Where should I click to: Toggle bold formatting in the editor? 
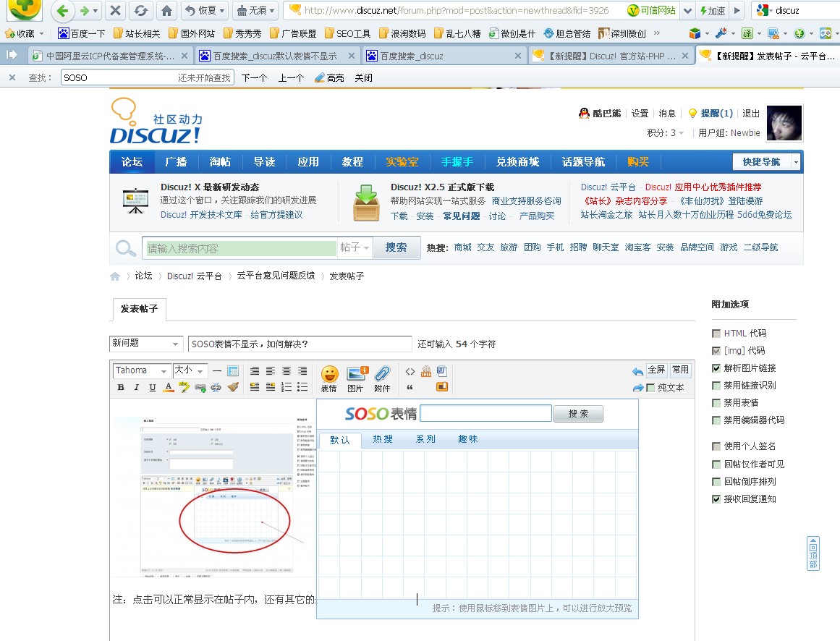click(x=121, y=387)
